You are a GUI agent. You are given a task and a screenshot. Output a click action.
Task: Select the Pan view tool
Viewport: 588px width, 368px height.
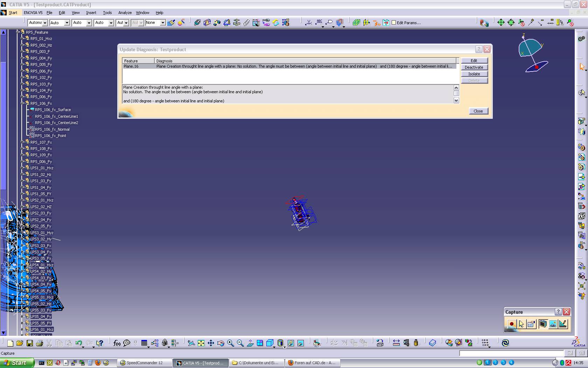tap(211, 343)
